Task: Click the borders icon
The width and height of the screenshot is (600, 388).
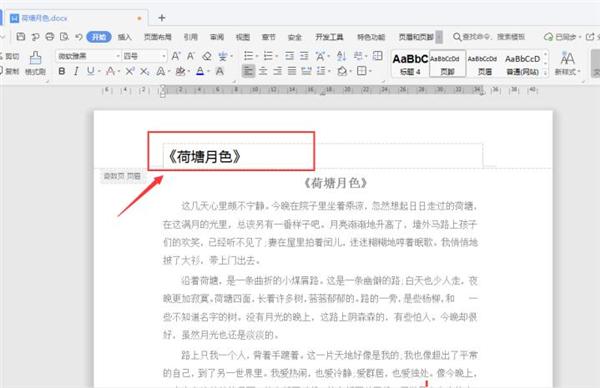Action: [362, 71]
